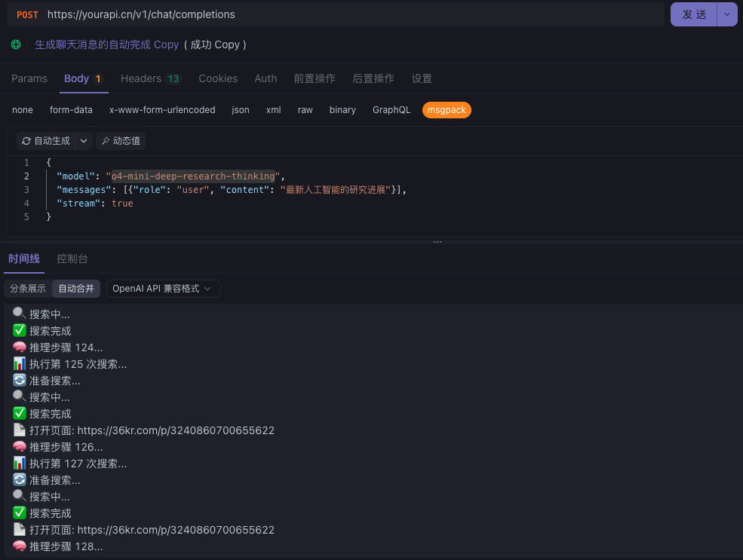This screenshot has height=560, width=743.
Task: Select the msgpack body type
Action: 447,110
